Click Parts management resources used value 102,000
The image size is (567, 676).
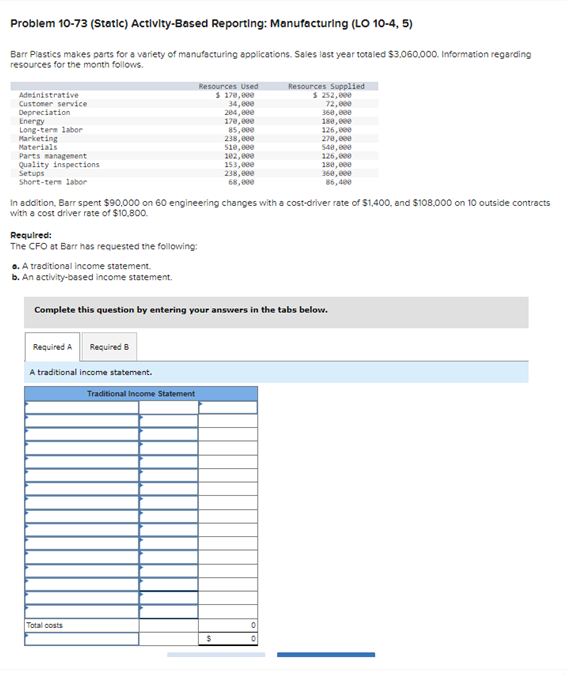239,156
